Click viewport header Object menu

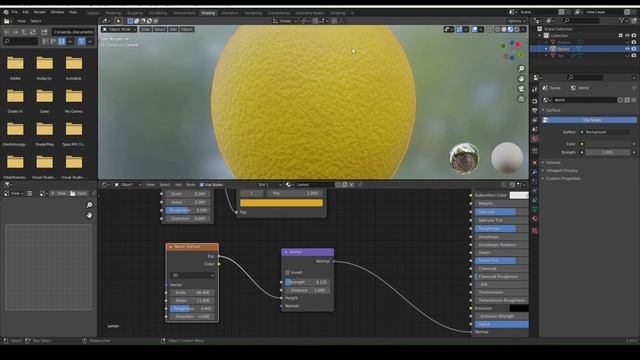click(x=187, y=29)
